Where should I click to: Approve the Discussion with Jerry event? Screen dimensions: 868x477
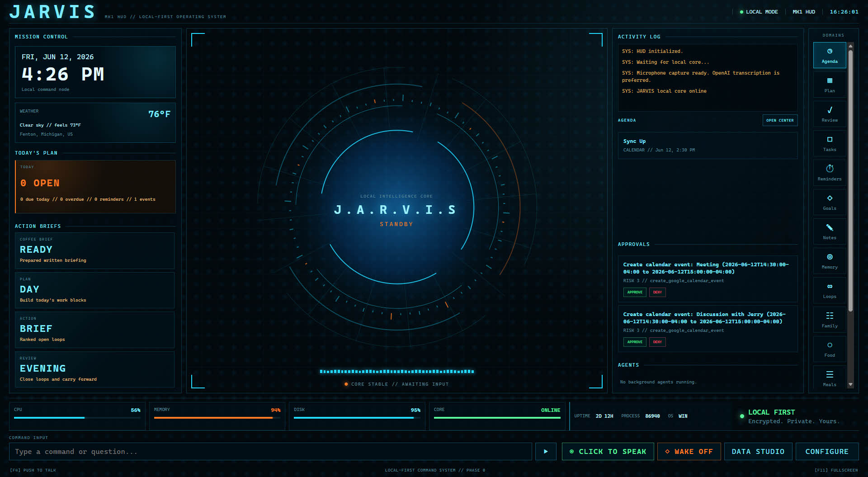[x=635, y=342]
